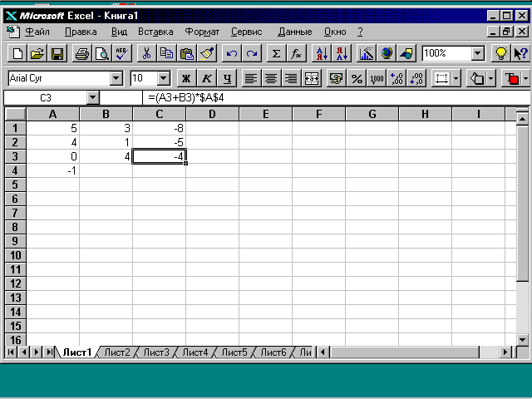Launch the Chart Wizard icon
Viewport: 532px width, 399px height.
[366, 53]
